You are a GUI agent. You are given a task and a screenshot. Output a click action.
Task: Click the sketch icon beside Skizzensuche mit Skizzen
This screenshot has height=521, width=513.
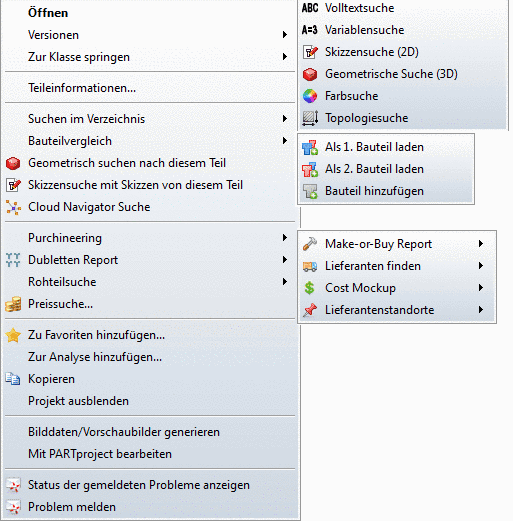click(x=13, y=185)
